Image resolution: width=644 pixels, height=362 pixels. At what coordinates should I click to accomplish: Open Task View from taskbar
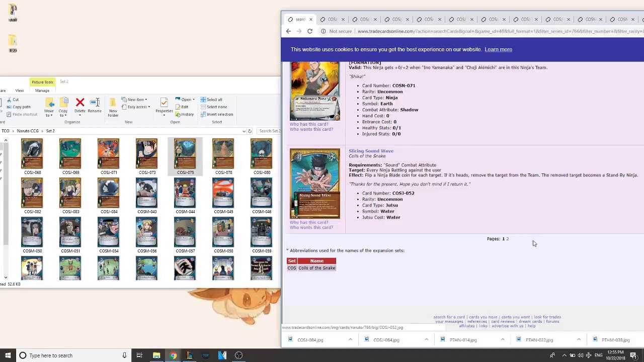(139, 355)
